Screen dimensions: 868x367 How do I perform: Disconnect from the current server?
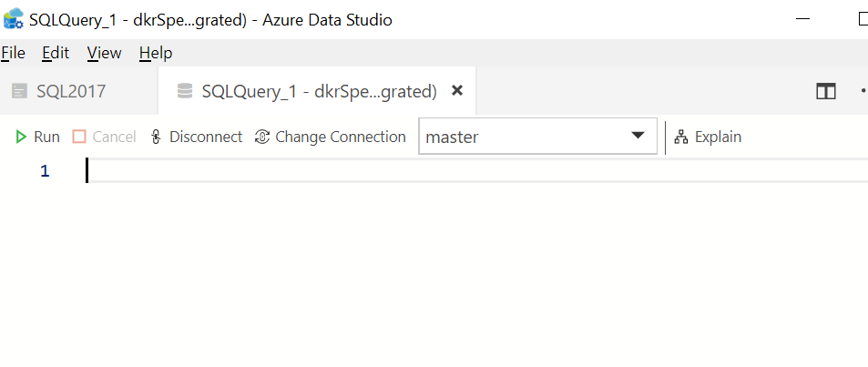[x=196, y=138]
